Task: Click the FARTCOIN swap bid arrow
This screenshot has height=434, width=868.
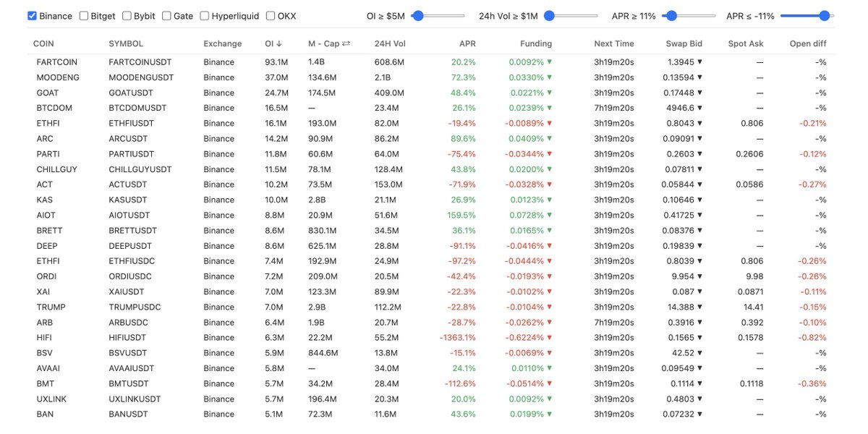Action: [699, 62]
